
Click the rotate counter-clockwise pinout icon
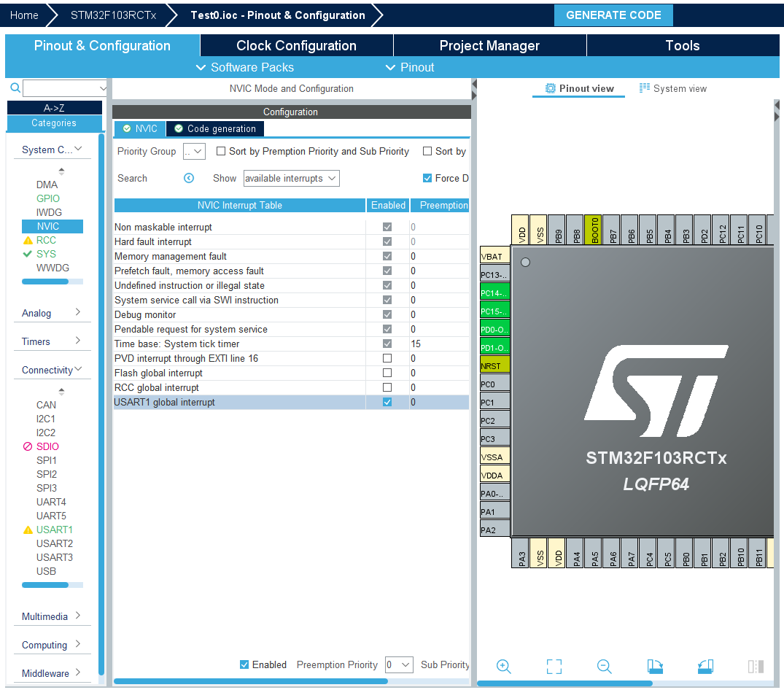tap(705, 666)
